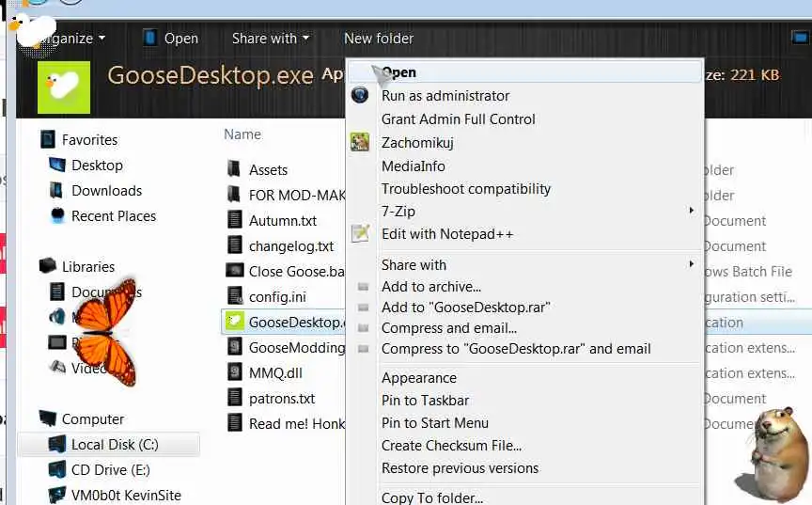
Task: Expand the 7-Zip submenu
Action: tap(691, 211)
